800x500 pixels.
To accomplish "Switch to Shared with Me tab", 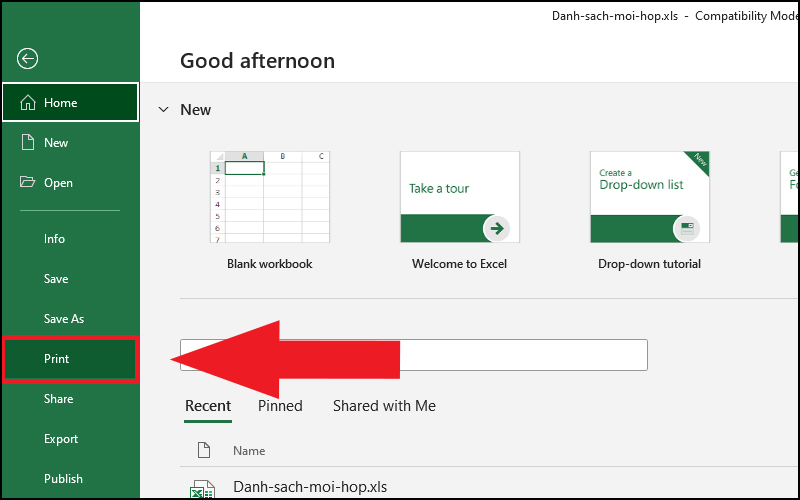I will point(384,406).
